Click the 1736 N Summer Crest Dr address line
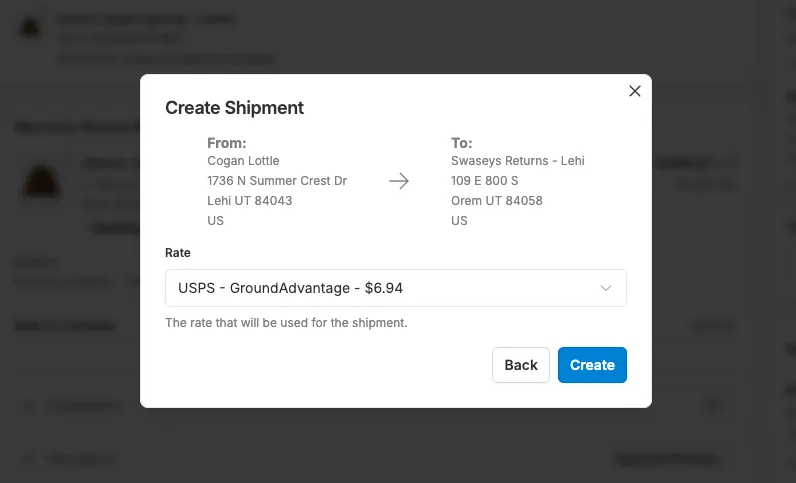This screenshot has width=796, height=483. pyautogui.click(x=277, y=181)
